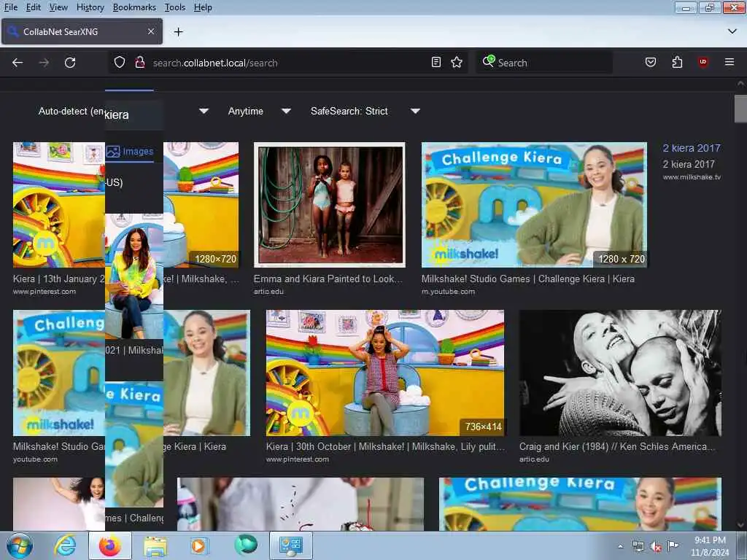This screenshot has height=560, width=747.
Task: Open Emma and Kiara Painted thumbnail
Action: 330,205
